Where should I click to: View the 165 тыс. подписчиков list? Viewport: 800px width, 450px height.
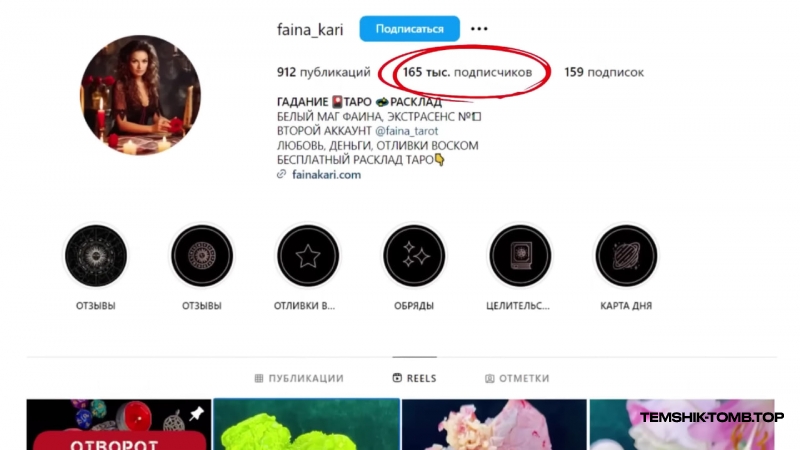pos(467,72)
